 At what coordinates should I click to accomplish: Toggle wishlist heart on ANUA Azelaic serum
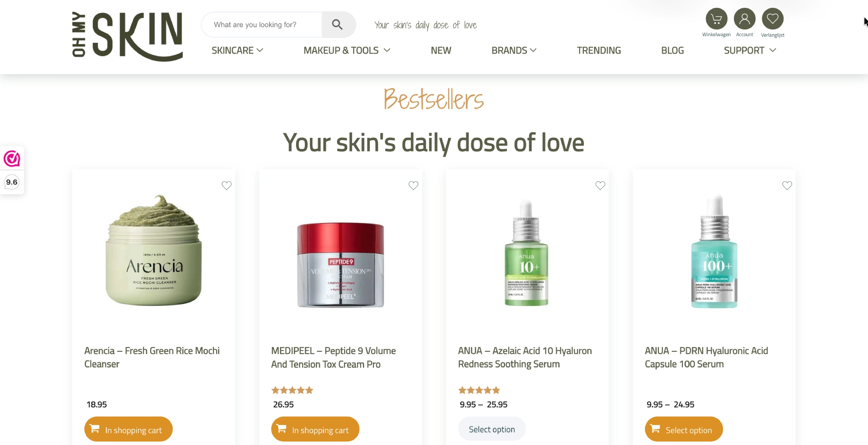600,186
